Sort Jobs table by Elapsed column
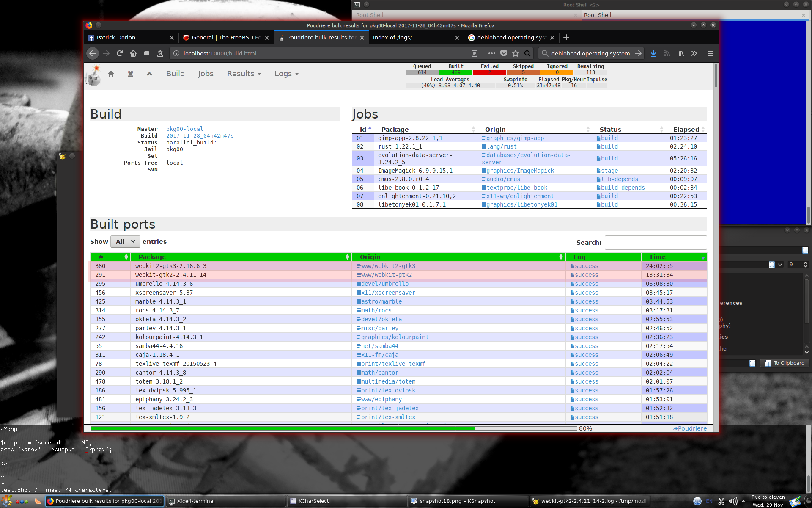 point(686,130)
